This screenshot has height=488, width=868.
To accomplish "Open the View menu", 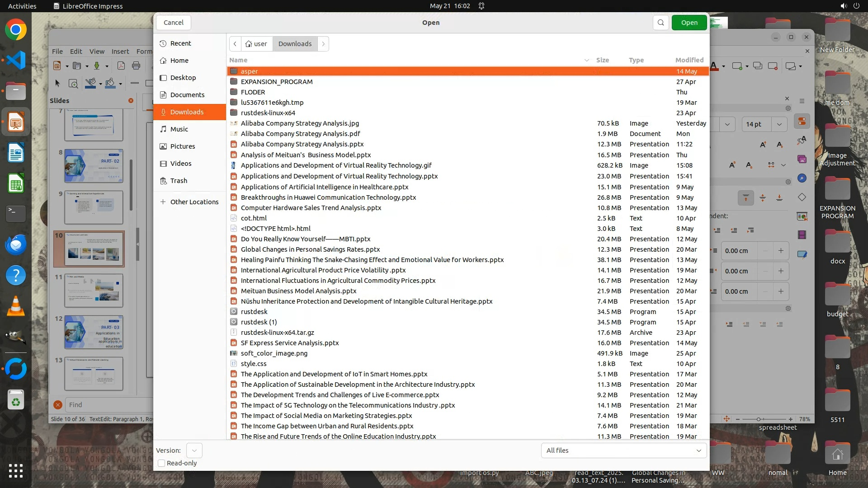I will (x=97, y=52).
